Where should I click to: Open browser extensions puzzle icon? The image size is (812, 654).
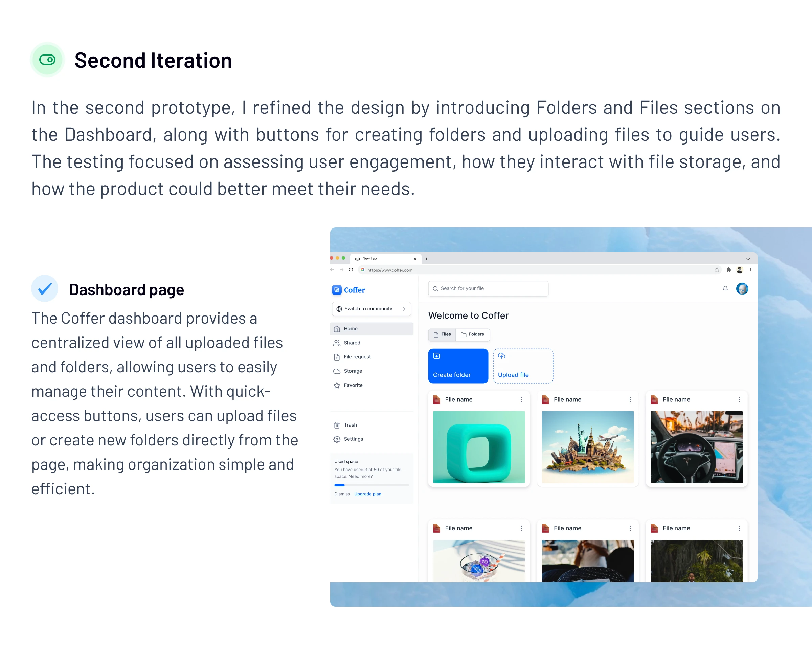tap(728, 270)
